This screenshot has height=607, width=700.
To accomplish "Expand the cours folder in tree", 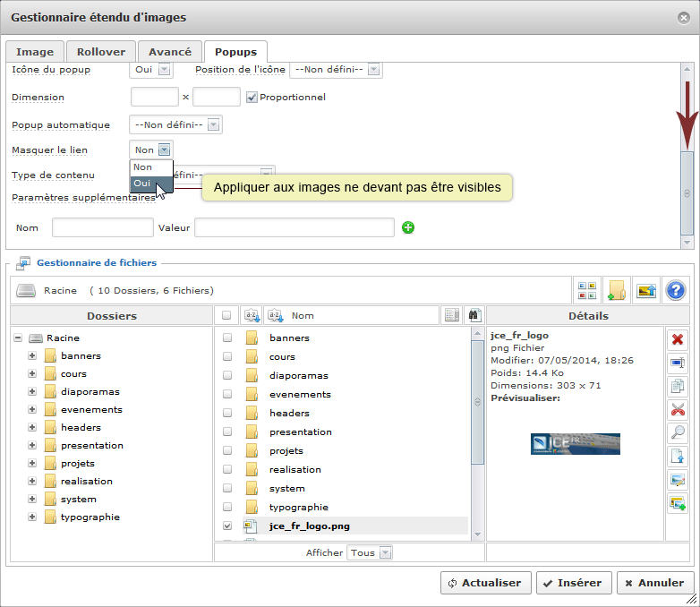I will coord(33,374).
